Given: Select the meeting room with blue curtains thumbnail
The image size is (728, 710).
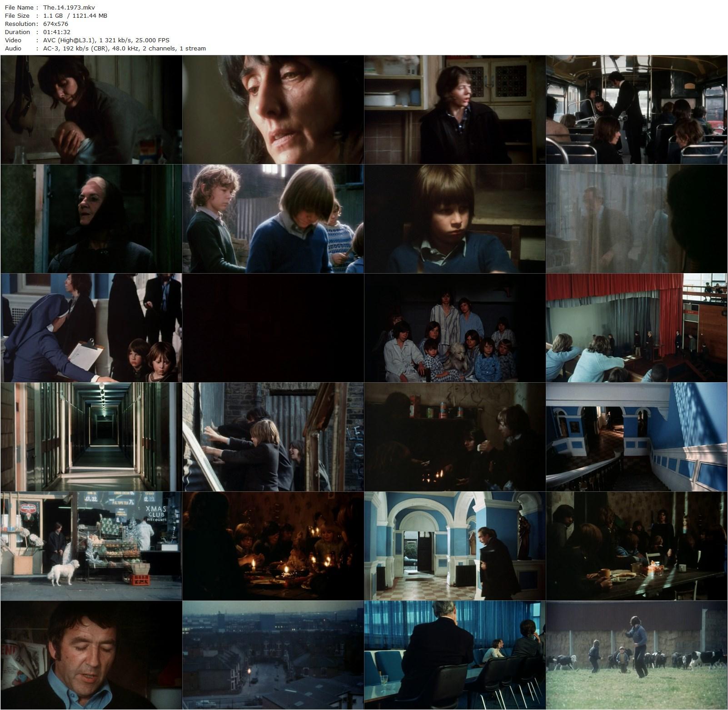Looking at the screenshot, I should (x=454, y=655).
